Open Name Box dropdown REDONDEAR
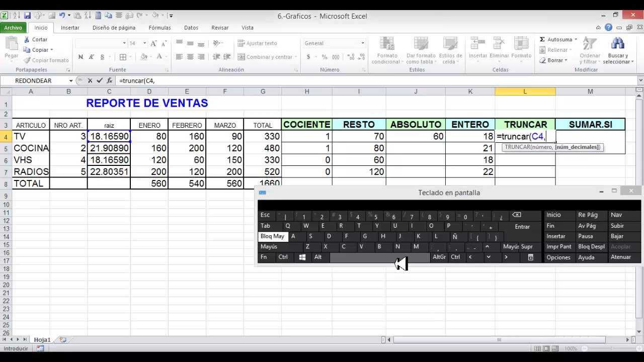 pos(71,80)
